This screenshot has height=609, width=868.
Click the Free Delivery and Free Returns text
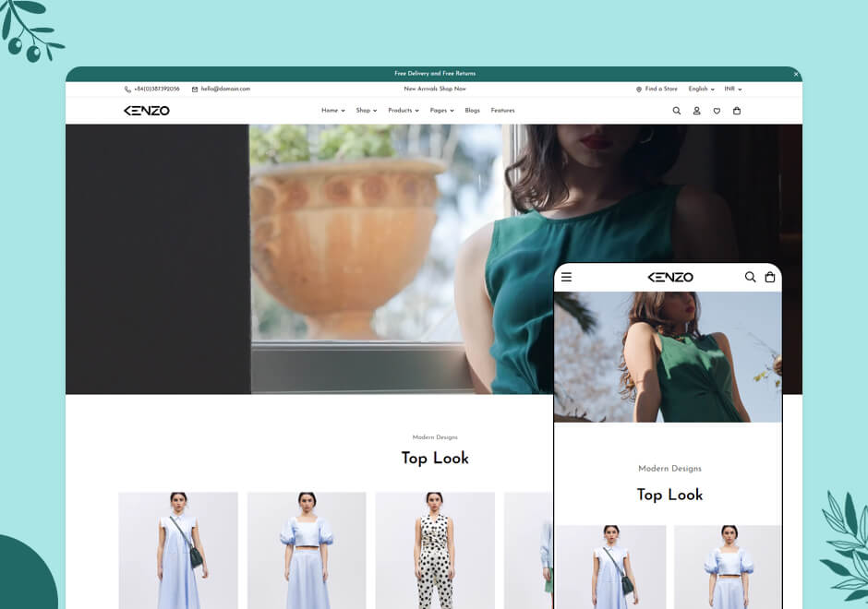pyautogui.click(x=435, y=74)
